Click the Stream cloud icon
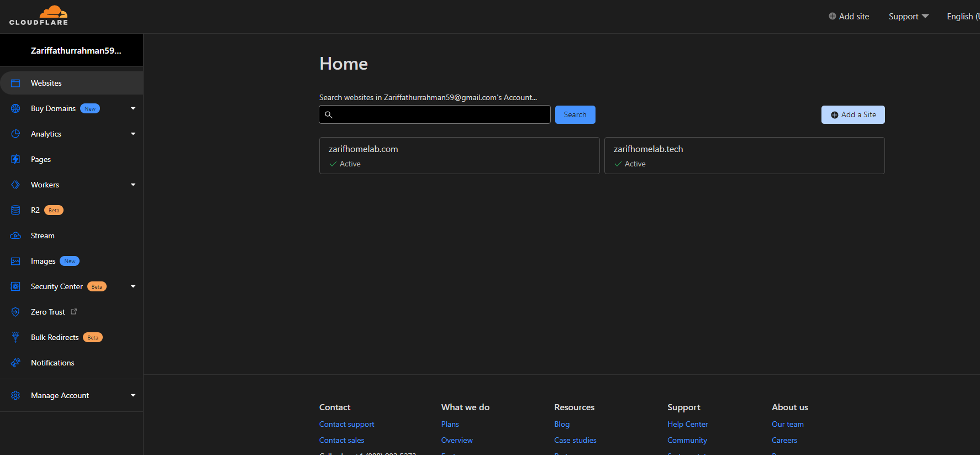Viewport: 980px width, 455px height. point(15,236)
